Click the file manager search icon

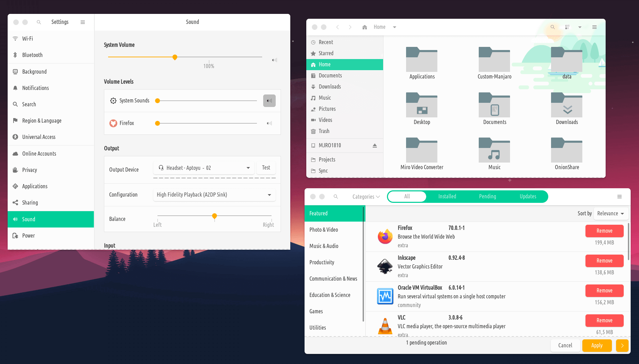[x=552, y=27]
